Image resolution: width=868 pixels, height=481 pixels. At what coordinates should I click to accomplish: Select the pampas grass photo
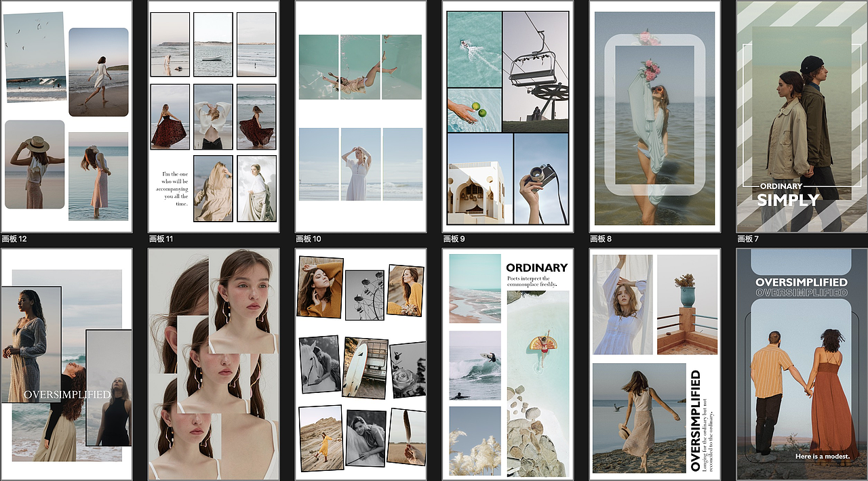tap(475, 441)
